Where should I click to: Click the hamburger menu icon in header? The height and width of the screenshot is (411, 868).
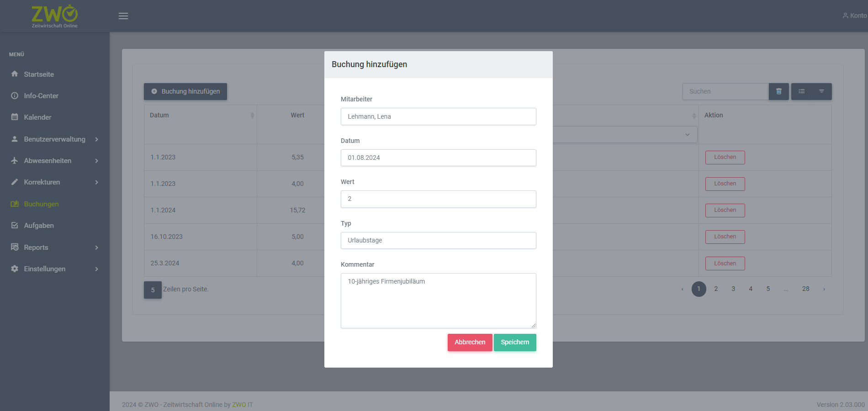coord(123,16)
